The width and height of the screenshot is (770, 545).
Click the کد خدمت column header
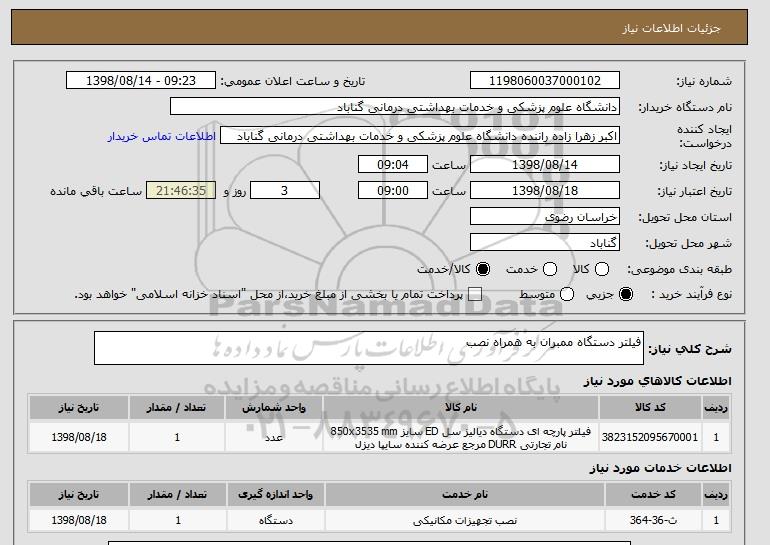click(654, 494)
